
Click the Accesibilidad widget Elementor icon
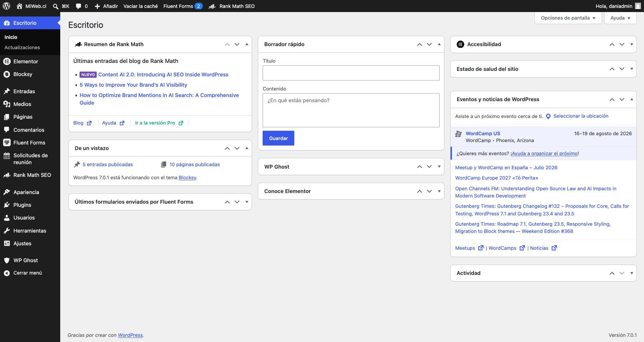[460, 44]
